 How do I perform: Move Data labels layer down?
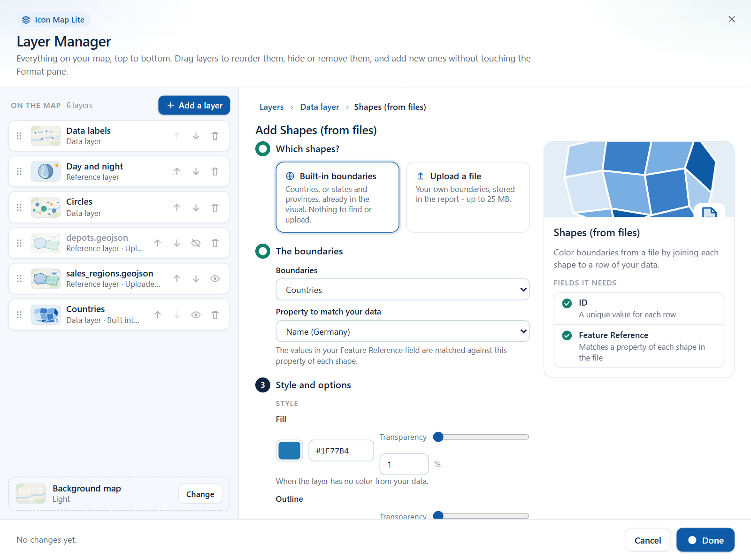[196, 136]
